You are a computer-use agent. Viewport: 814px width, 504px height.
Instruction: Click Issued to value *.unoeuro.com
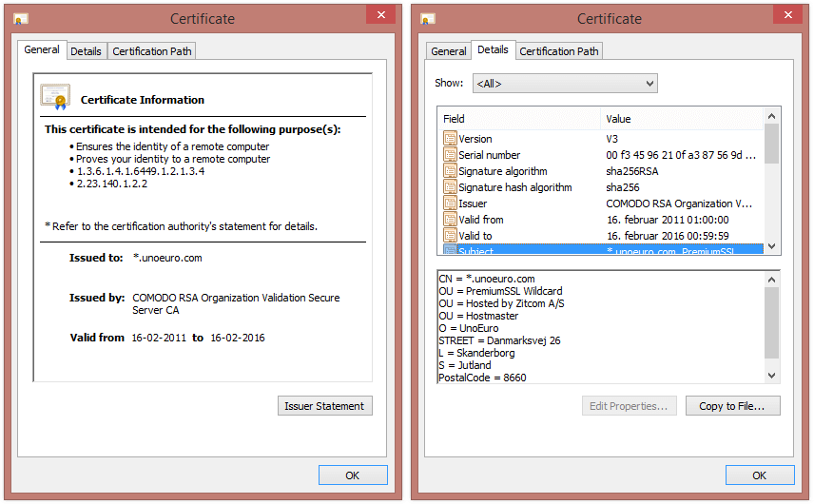click(x=167, y=258)
